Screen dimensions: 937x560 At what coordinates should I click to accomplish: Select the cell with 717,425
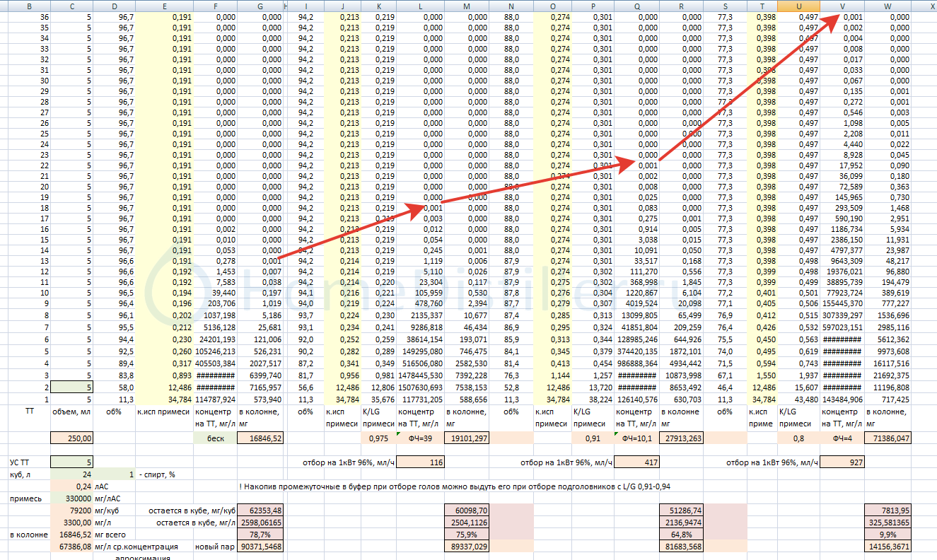point(887,400)
